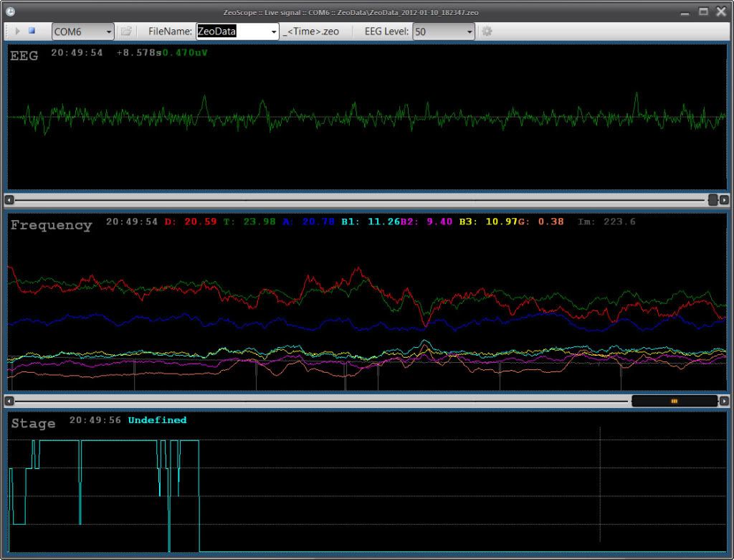Expand the COM6 port dropdown
Image resolution: width=734 pixels, height=560 pixels.
pos(109,32)
